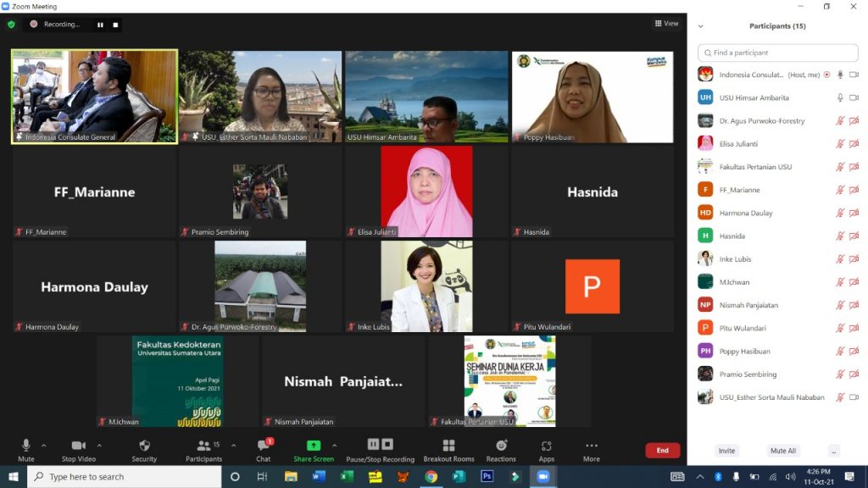Viewport: 868px width, 488px height.
Task: Open the Chat panel
Action: point(264,446)
